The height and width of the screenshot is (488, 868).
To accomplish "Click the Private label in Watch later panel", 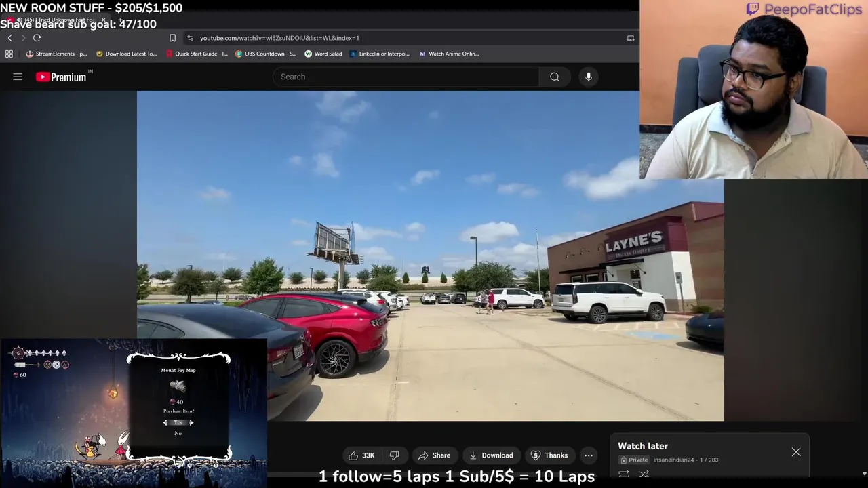I will coord(633,460).
